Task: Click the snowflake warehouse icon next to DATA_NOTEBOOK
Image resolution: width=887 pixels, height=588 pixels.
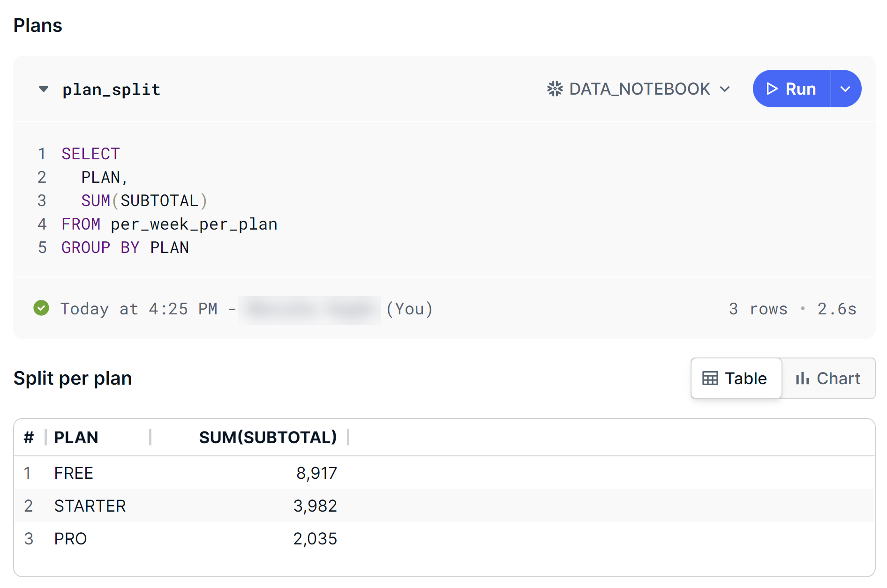Action: (556, 89)
